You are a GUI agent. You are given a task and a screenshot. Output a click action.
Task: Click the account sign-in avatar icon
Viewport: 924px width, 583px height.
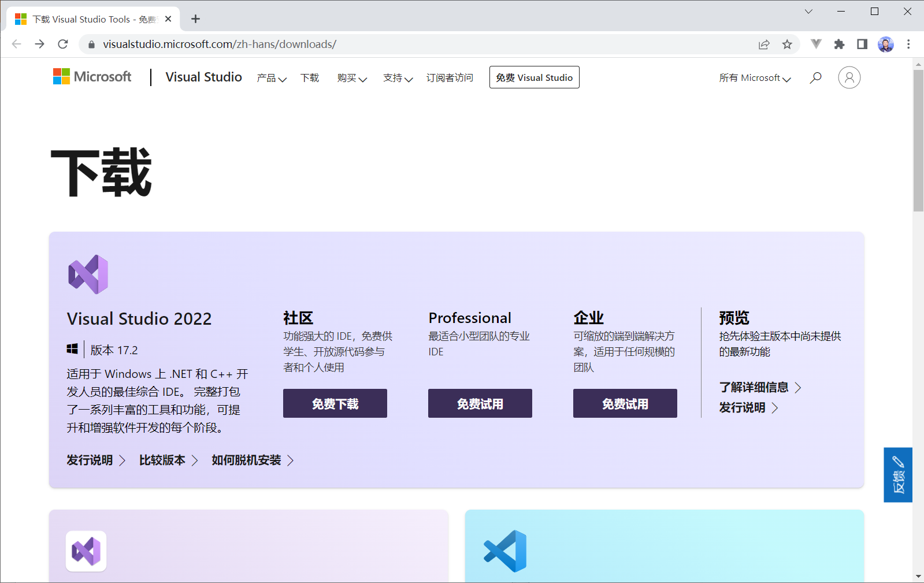(x=849, y=77)
